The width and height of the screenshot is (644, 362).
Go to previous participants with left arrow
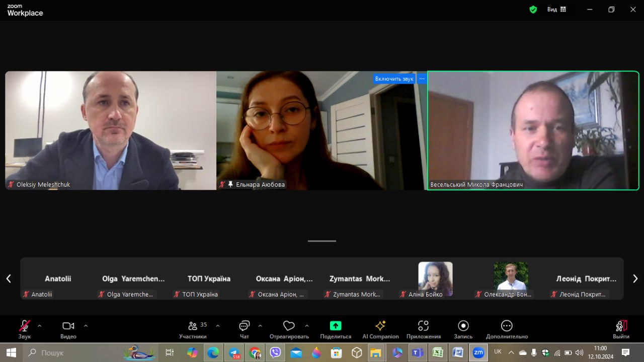[9, 278]
